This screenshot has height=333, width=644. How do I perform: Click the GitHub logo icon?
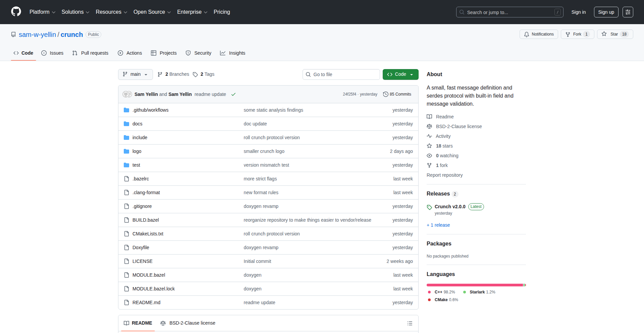pos(16,12)
